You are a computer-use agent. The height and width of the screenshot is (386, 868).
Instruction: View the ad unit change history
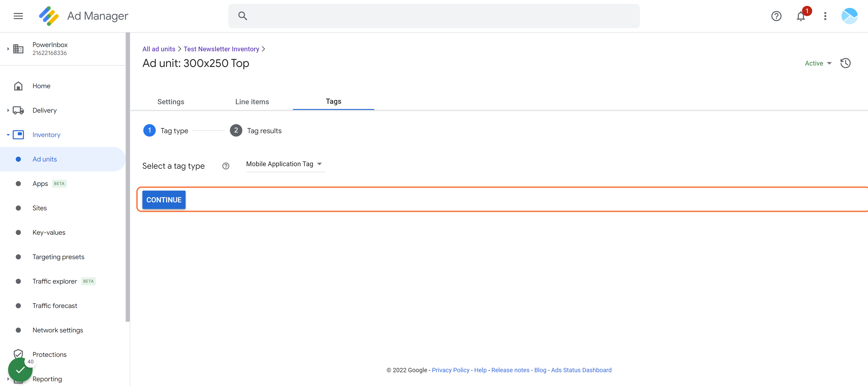click(845, 63)
